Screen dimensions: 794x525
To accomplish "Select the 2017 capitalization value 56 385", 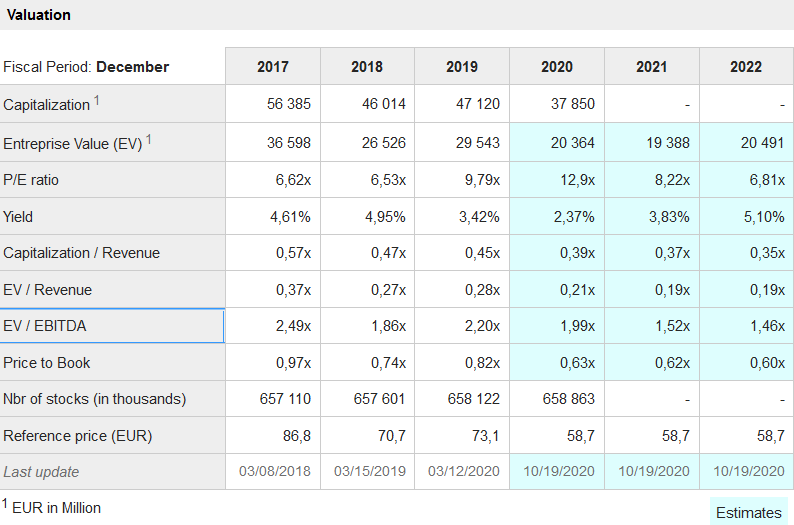I will coord(289,105).
